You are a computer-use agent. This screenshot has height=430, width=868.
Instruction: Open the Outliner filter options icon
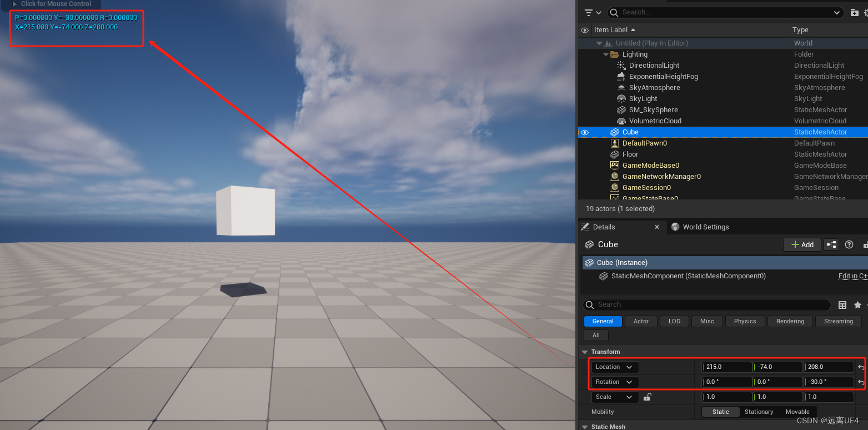(x=590, y=12)
